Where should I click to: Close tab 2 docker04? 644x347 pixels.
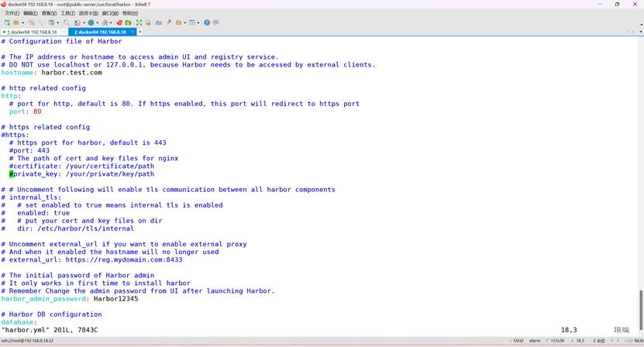(133, 32)
